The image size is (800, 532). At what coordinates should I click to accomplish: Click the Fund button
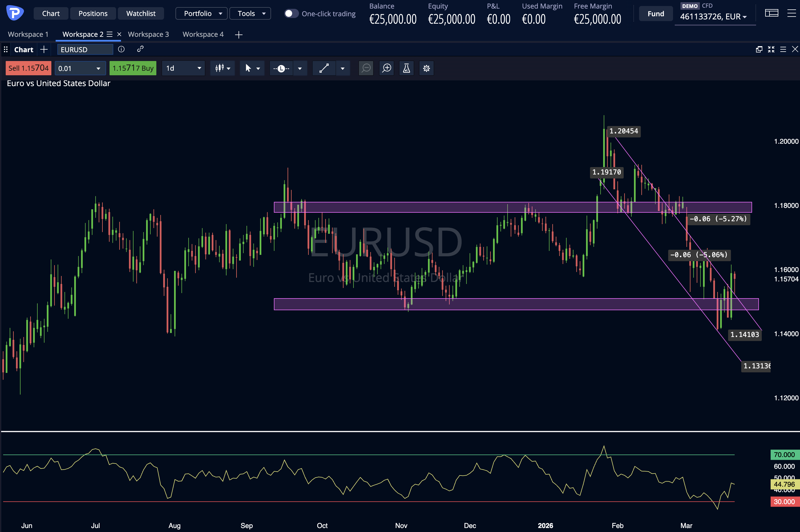pyautogui.click(x=655, y=13)
